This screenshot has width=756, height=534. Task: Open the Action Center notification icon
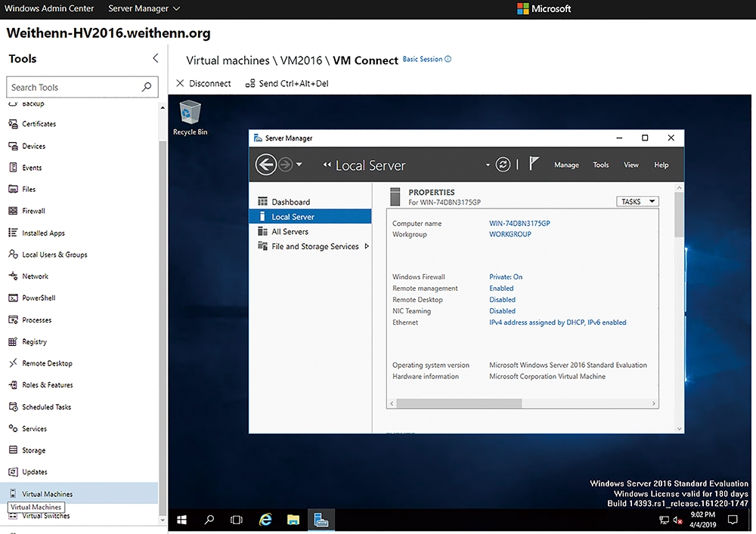[x=733, y=520]
